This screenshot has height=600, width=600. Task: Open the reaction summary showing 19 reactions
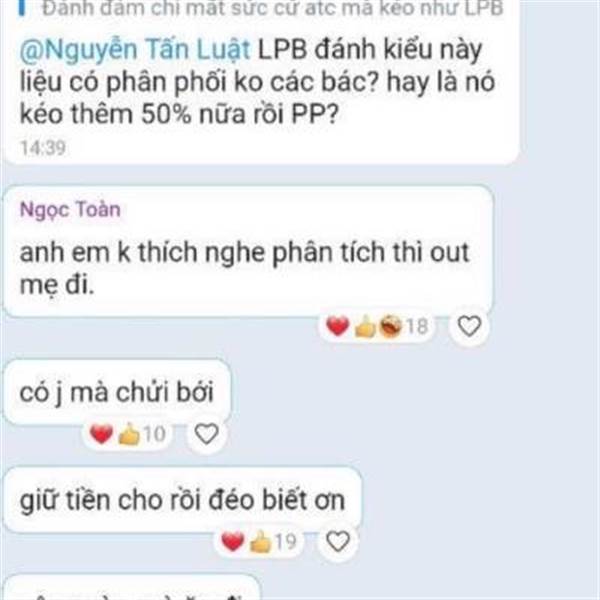pyautogui.click(x=259, y=541)
